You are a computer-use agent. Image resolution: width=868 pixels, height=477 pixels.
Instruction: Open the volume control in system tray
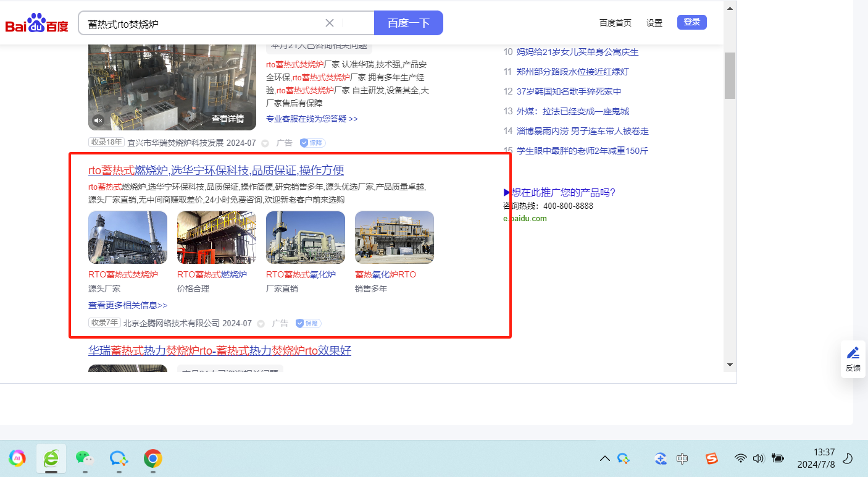759,458
